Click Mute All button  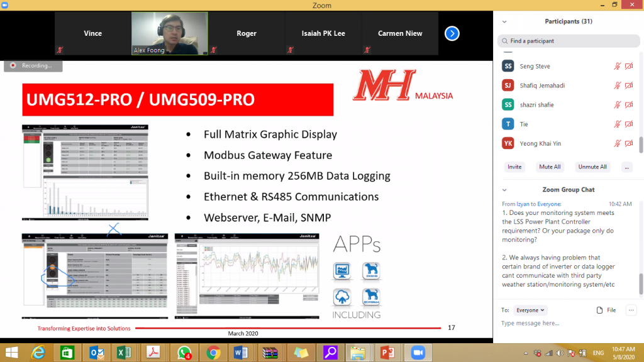pyautogui.click(x=550, y=167)
